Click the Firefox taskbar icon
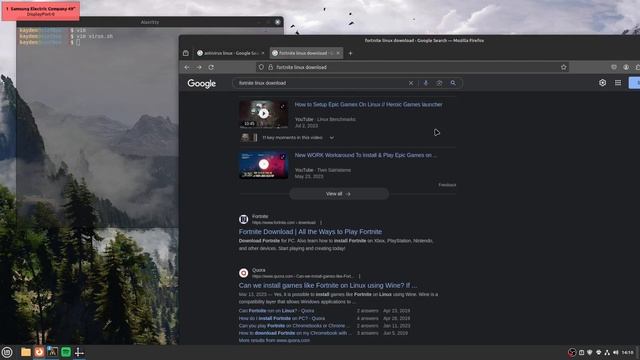Screen dimensions: 640x360 (39, 352)
